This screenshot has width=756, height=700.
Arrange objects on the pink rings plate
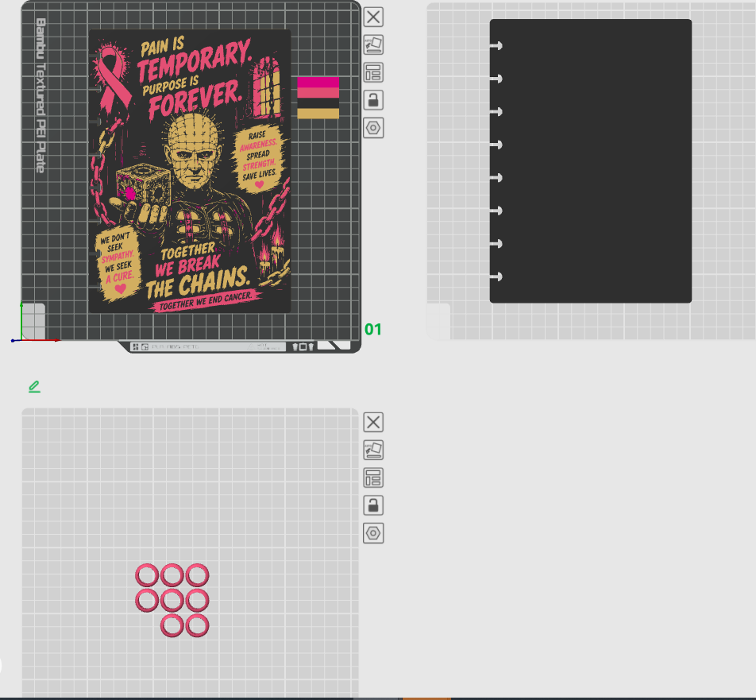pyautogui.click(x=373, y=478)
